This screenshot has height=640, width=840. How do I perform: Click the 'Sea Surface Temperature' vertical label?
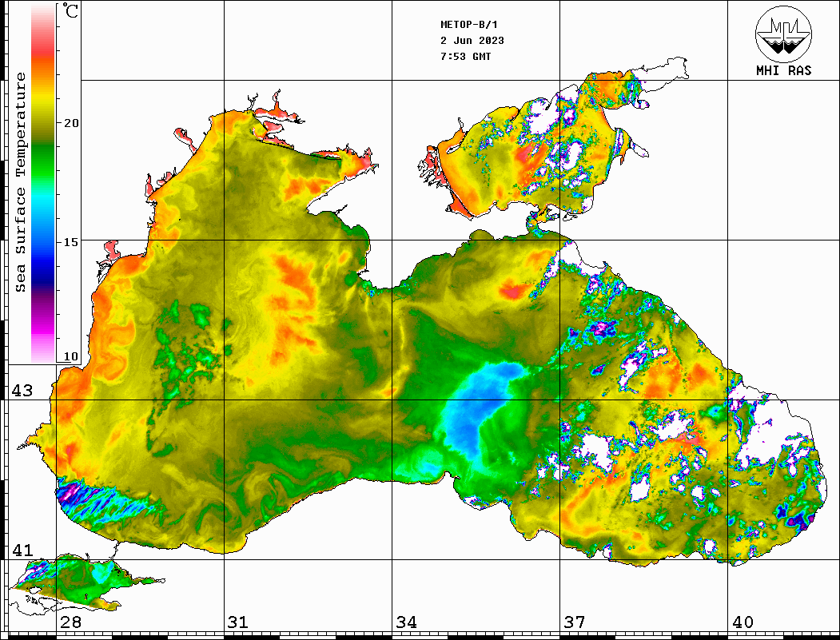[x=20, y=182]
